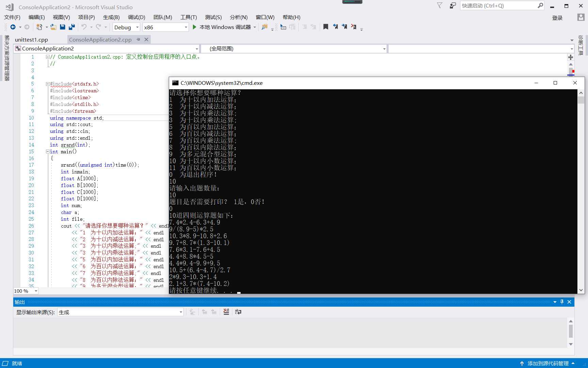Open the 编辑(E) menu
588x368 pixels.
tap(37, 17)
